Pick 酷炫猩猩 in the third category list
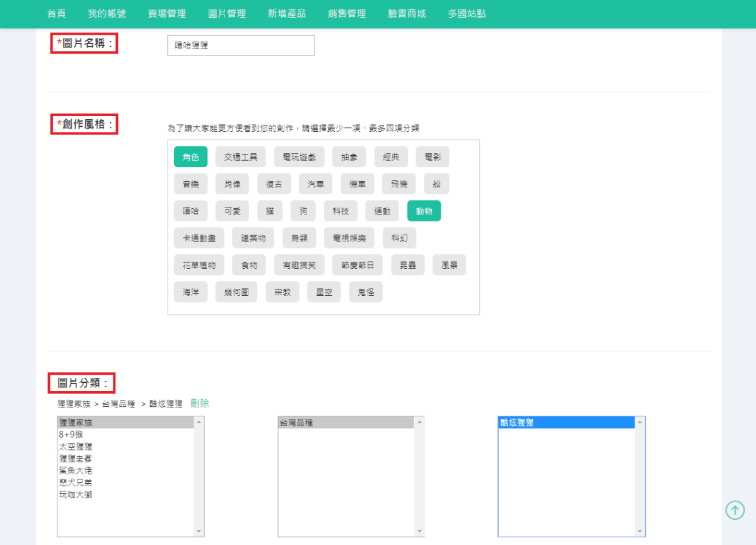 (x=517, y=423)
